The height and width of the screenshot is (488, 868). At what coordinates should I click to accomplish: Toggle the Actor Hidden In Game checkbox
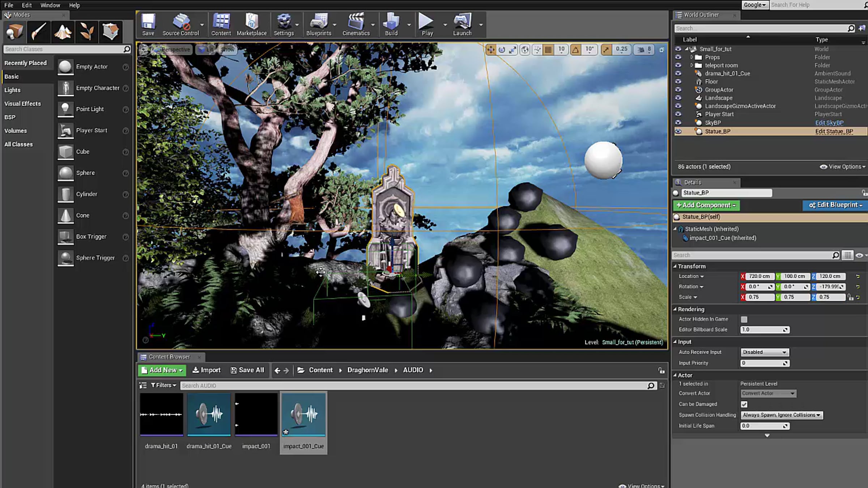pyautogui.click(x=744, y=319)
